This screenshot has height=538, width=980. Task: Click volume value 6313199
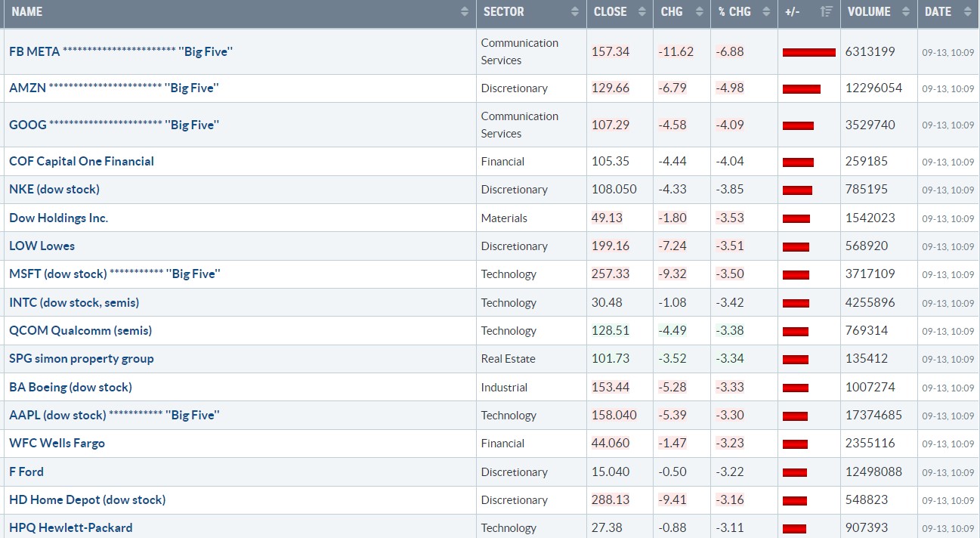tap(870, 51)
